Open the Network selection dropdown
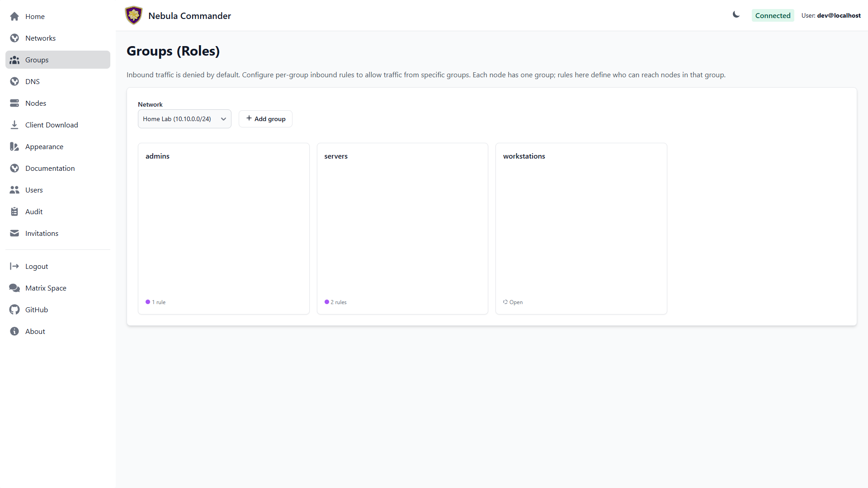The width and height of the screenshot is (868, 488). 184,119
